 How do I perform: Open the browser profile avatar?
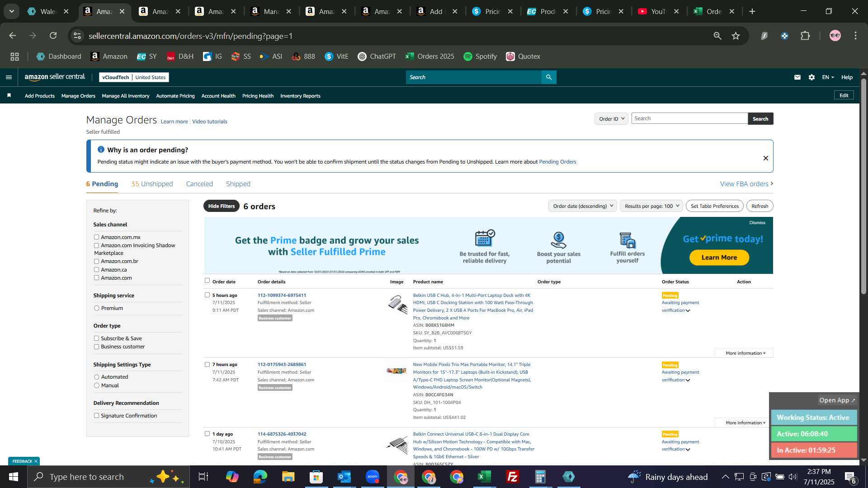pyautogui.click(x=835, y=36)
